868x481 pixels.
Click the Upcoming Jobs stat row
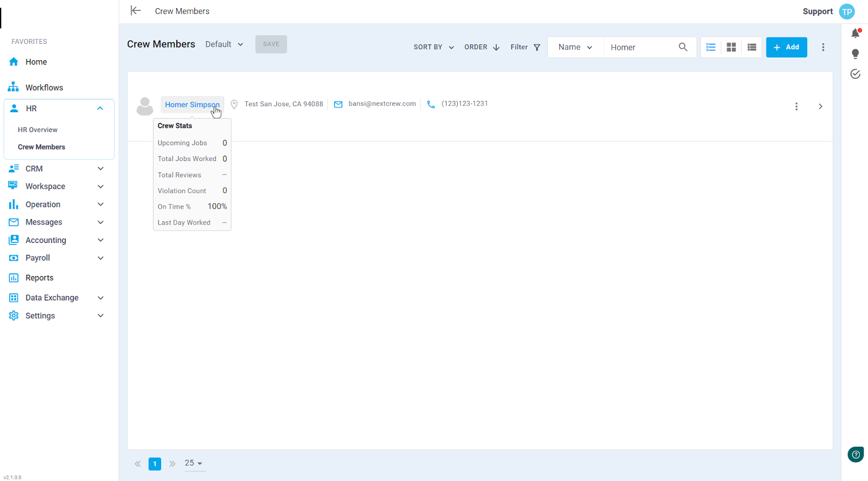pyautogui.click(x=192, y=143)
